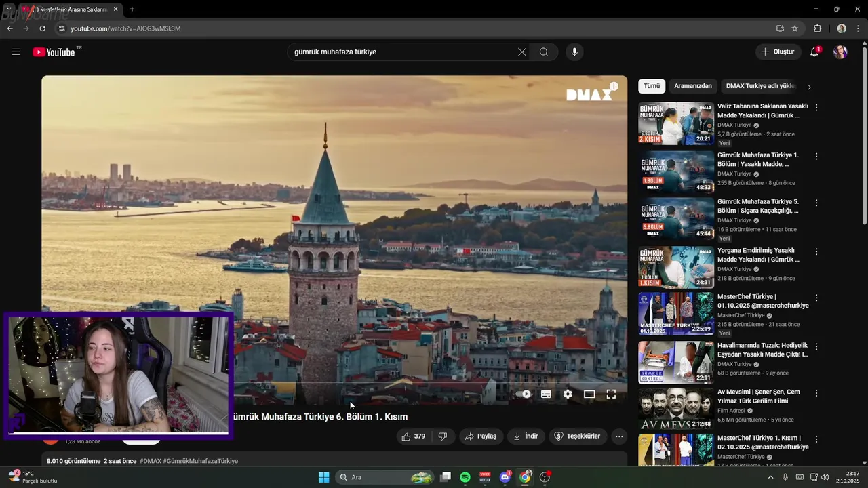The image size is (868, 488).
Task: Select the Tümü filter chip
Action: click(x=652, y=86)
